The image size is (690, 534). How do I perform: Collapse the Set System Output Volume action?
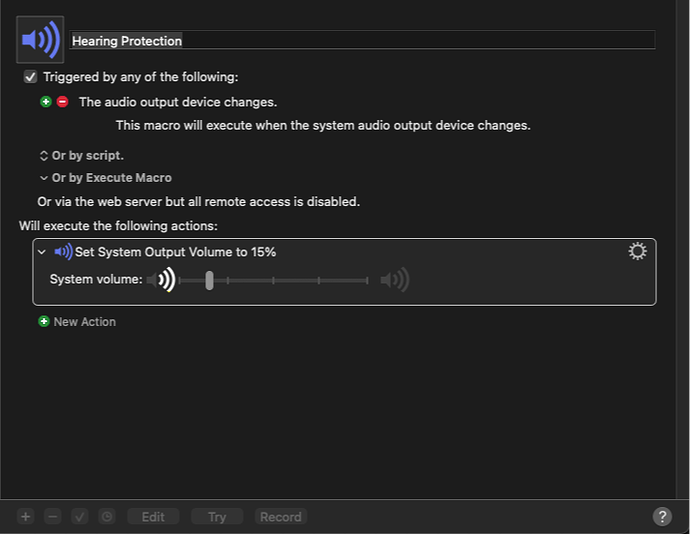pos(42,252)
